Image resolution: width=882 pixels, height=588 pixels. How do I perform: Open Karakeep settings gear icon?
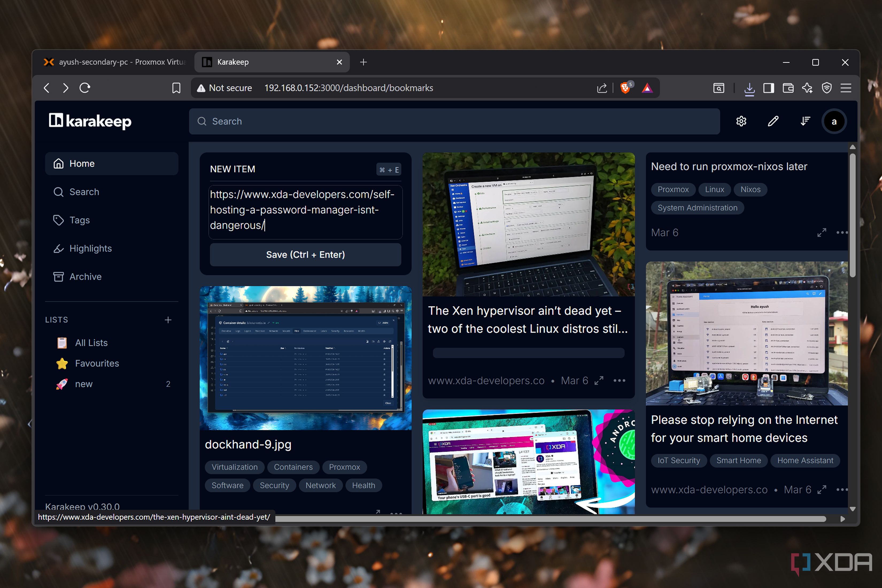coord(741,121)
